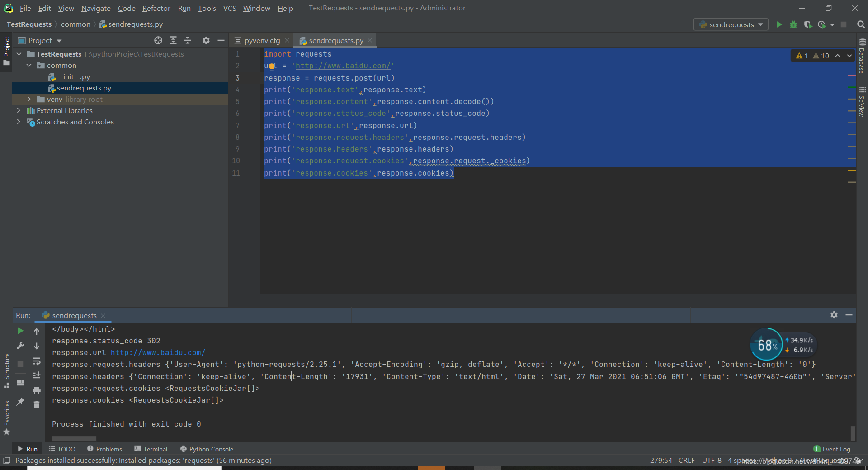
Task: Collapse the TestRequests root folder
Action: (19, 54)
